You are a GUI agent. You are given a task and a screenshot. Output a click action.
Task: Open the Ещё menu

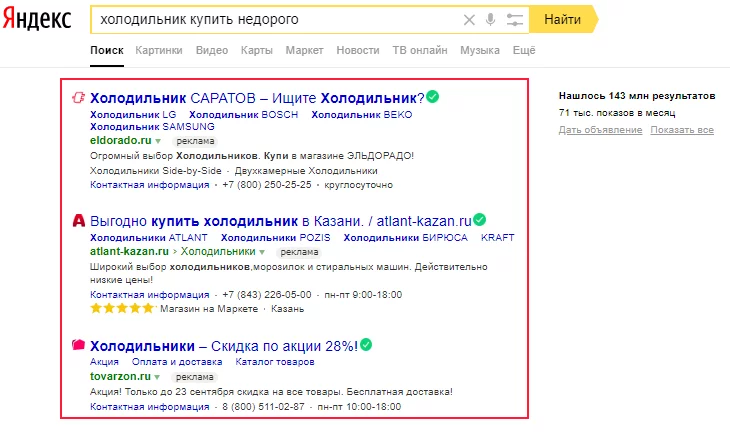(x=524, y=50)
